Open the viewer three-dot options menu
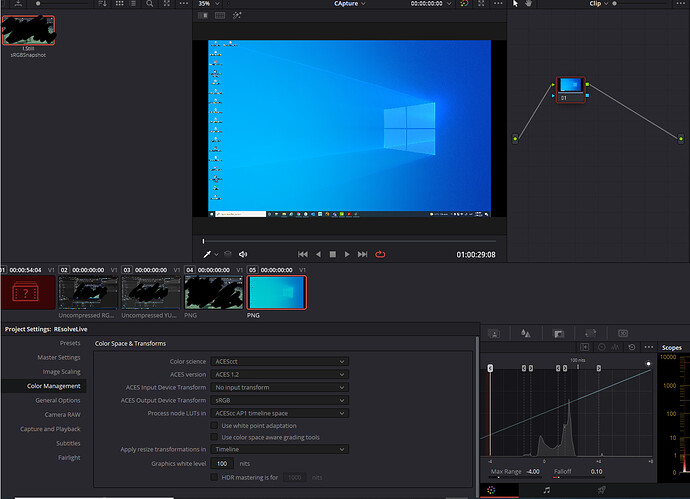The height and width of the screenshot is (499, 690). 498,4
